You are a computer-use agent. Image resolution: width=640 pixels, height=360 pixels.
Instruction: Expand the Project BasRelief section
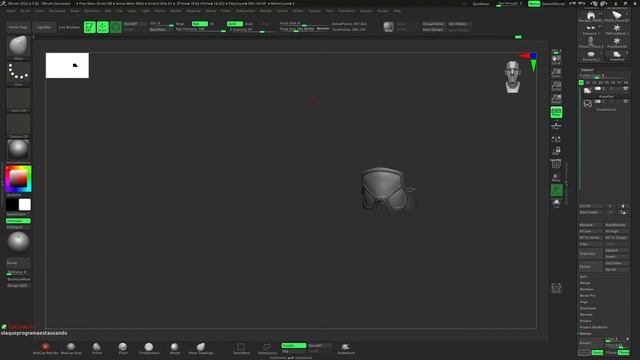(x=593, y=327)
